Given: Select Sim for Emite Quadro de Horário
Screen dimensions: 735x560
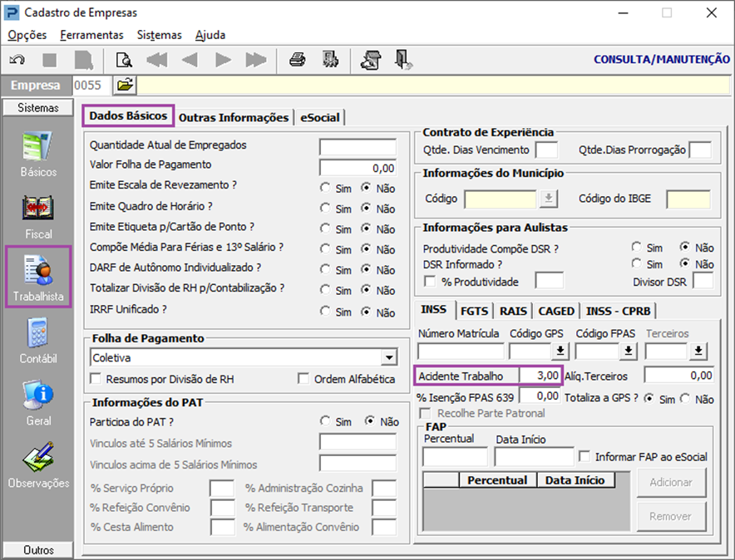Looking at the screenshot, I should 326,208.
